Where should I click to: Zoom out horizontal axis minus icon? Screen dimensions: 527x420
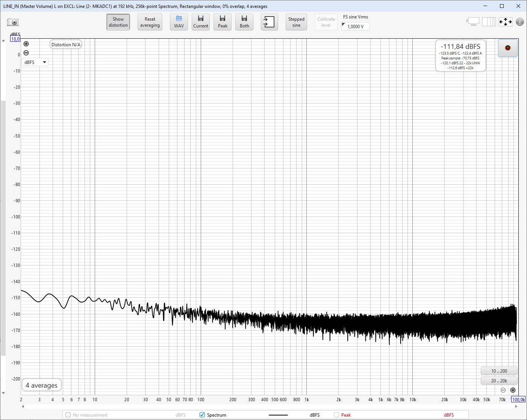tap(503, 390)
